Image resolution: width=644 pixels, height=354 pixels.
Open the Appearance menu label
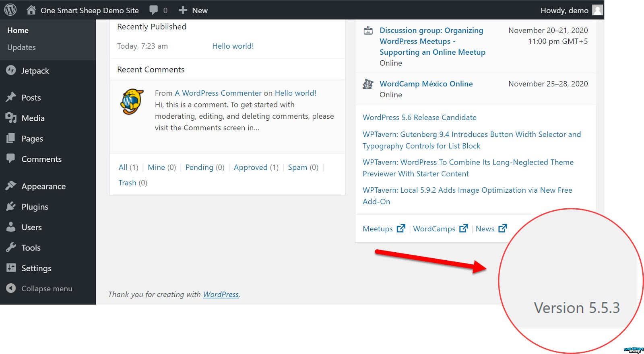coord(43,187)
